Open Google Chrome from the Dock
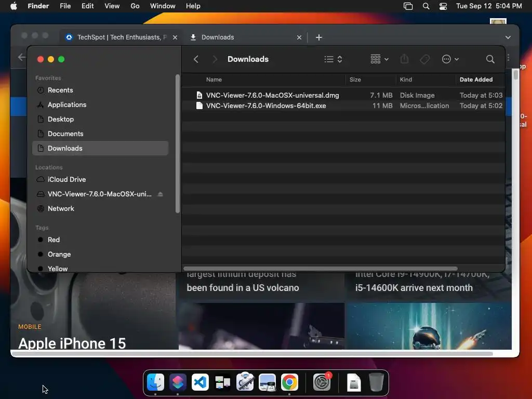The width and height of the screenshot is (532, 399). (289, 382)
